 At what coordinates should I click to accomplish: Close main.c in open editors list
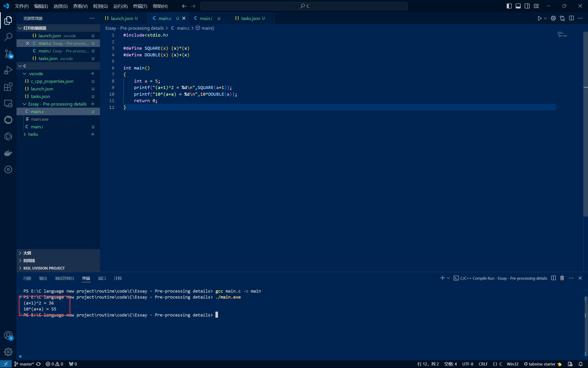[28, 43]
